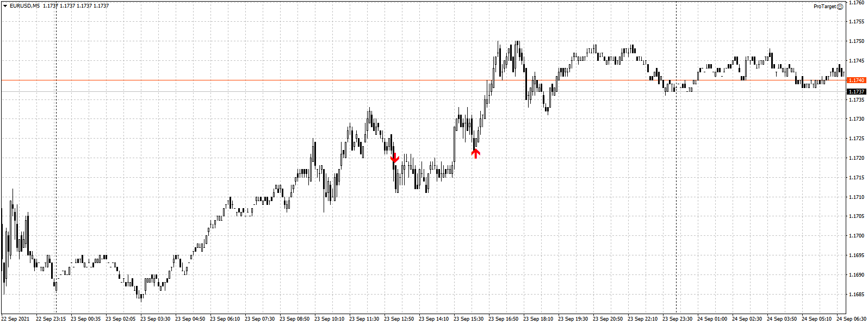Click the 23 Sep 23:30 time label
This screenshot has height=325, width=868.
[677, 319]
